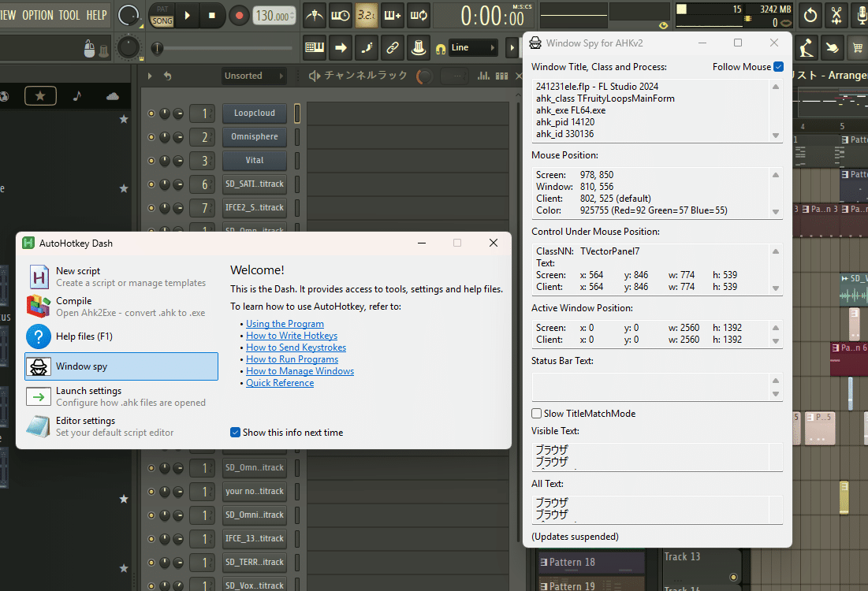
Task: Open the TOOL menu
Action: click(69, 16)
